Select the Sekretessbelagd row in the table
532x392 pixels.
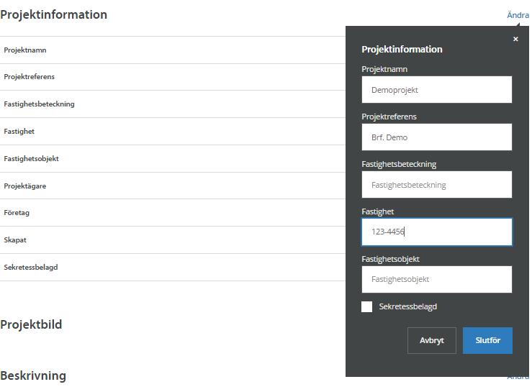click(x=173, y=268)
